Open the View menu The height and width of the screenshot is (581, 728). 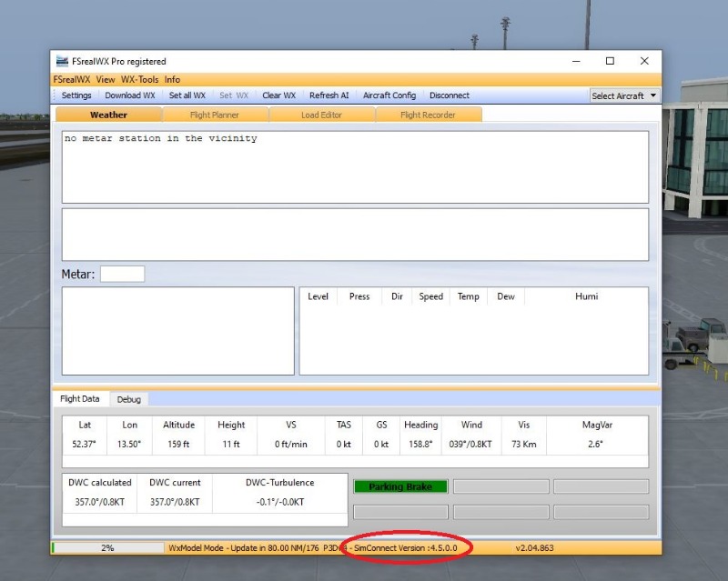(x=106, y=80)
